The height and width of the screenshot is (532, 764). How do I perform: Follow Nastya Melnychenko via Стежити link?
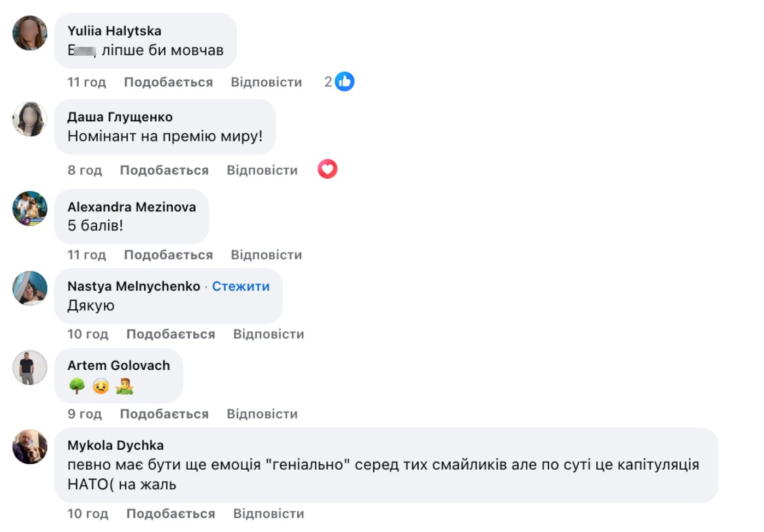240,286
